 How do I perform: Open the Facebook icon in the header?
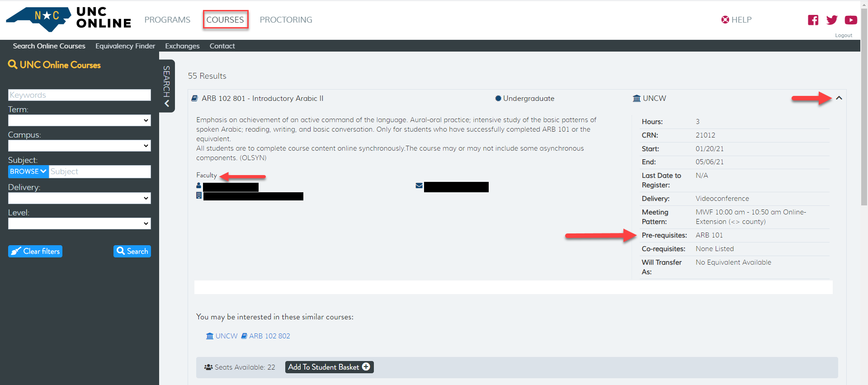[813, 20]
